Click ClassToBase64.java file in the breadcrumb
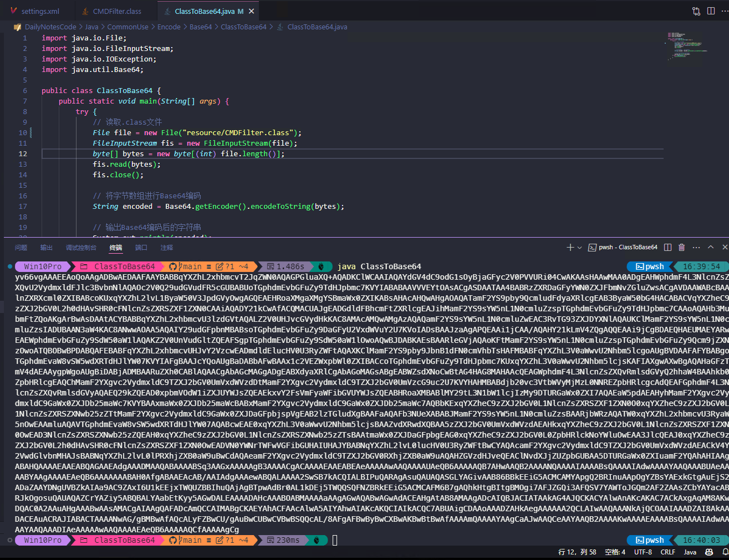The height and width of the screenshot is (560, 729). pyautogui.click(x=317, y=27)
